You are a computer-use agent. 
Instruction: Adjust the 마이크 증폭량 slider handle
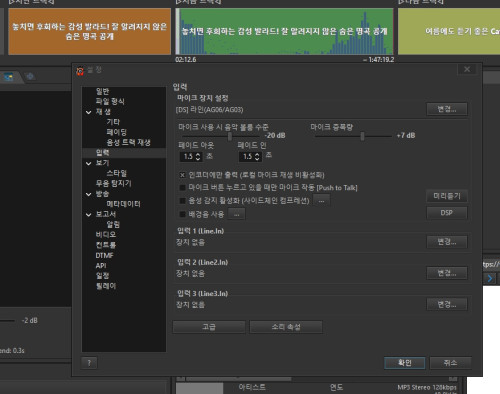[x=362, y=136]
